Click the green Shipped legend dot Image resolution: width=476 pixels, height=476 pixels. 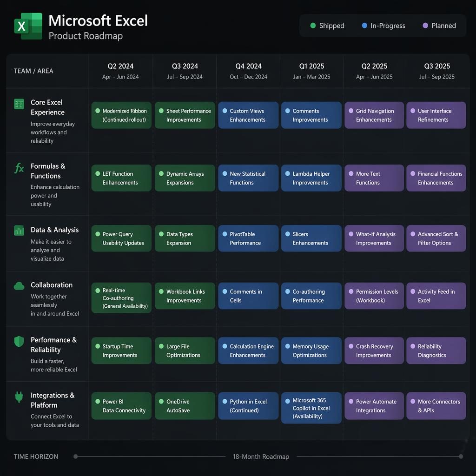[313, 26]
